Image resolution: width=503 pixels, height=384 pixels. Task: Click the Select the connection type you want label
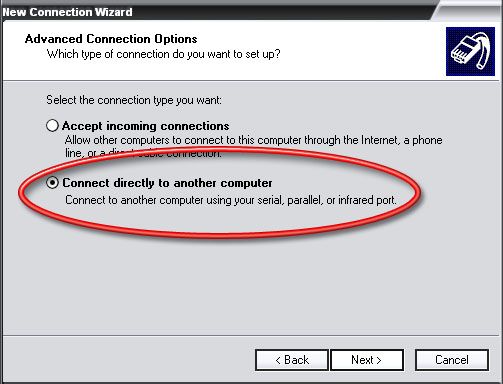click(x=134, y=100)
